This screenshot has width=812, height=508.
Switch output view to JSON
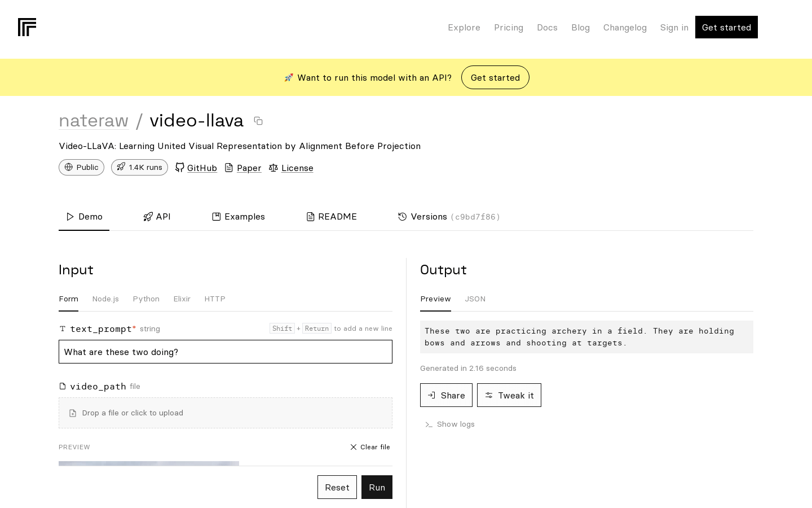point(475,299)
